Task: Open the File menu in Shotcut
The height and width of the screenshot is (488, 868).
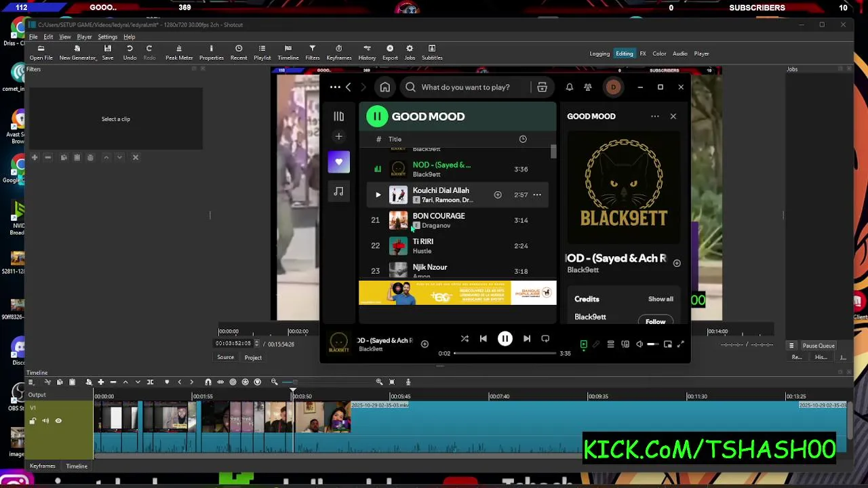Action: pyautogui.click(x=33, y=37)
